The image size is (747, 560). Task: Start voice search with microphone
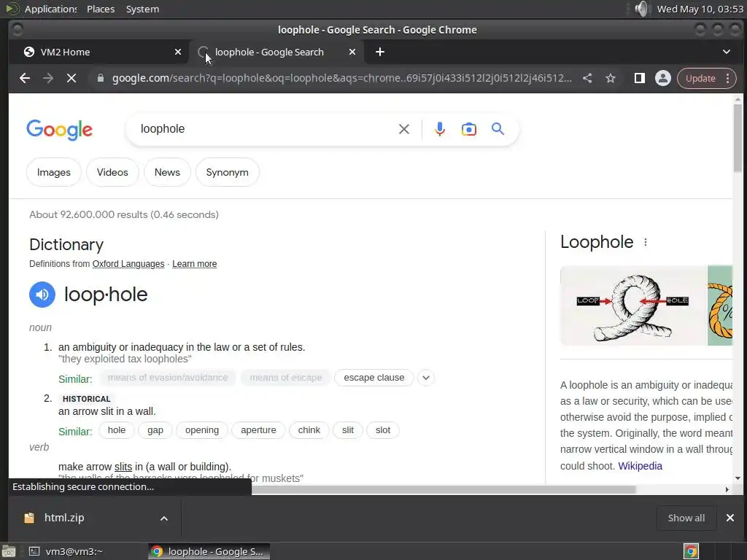439,129
